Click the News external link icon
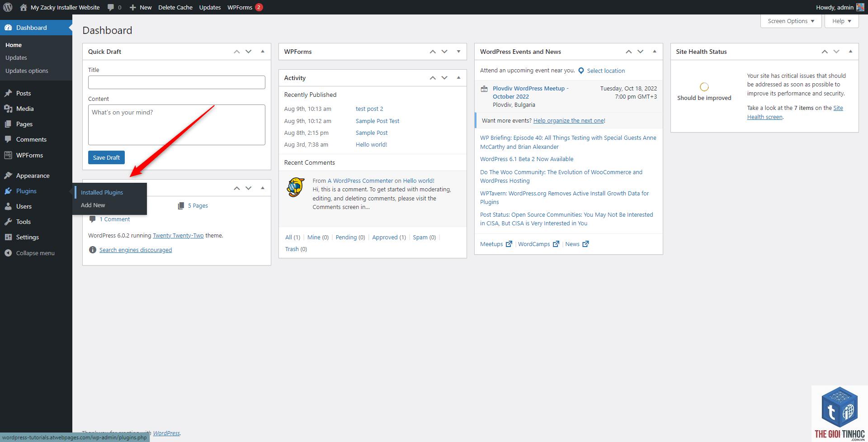 (x=585, y=244)
